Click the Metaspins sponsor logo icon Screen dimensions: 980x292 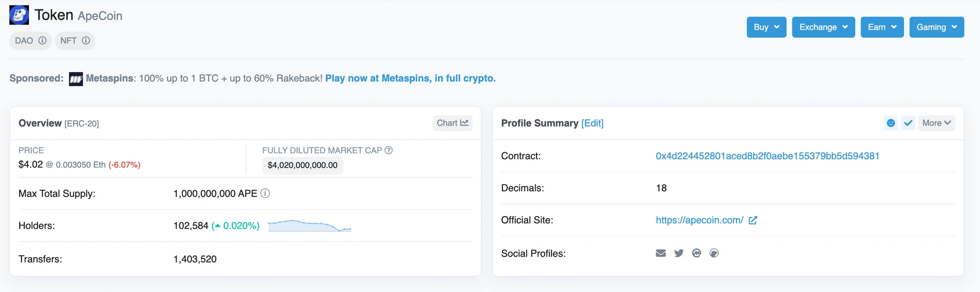click(x=76, y=79)
